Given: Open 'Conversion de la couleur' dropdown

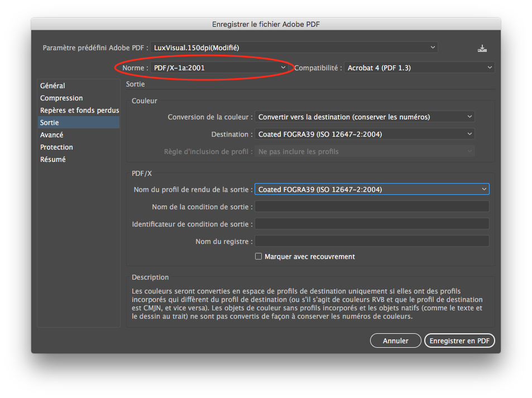Looking at the screenshot, I should click(365, 117).
